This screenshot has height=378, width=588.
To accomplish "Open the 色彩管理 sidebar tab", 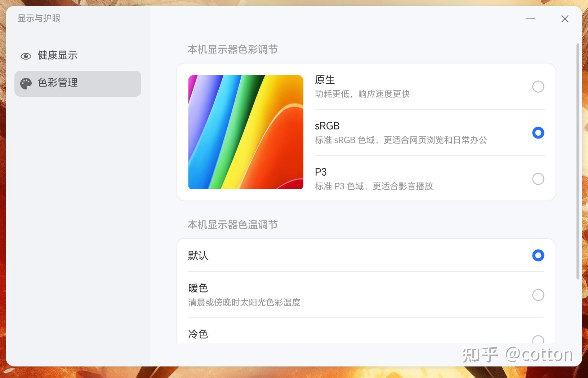I will (x=78, y=83).
